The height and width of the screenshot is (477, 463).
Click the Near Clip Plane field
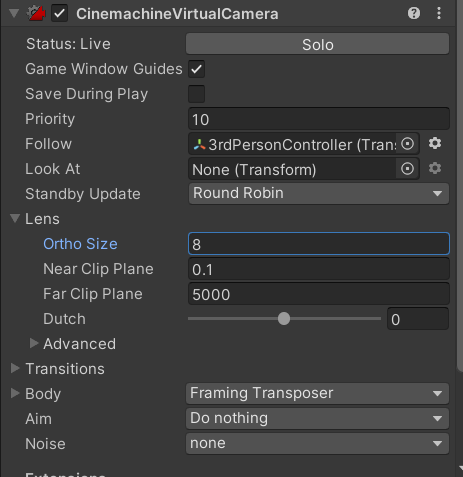tap(319, 269)
